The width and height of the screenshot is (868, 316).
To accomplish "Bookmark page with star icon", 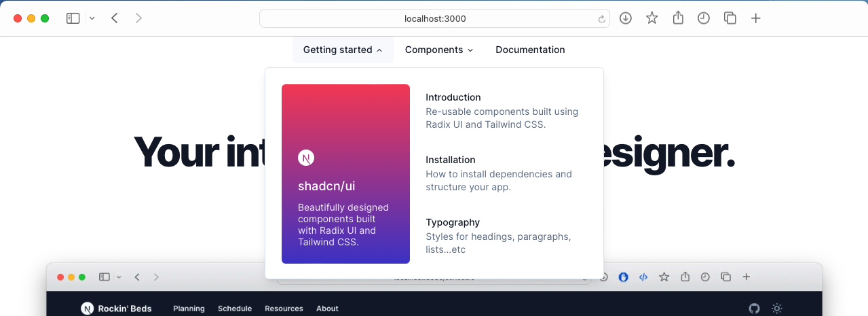I will tap(652, 18).
